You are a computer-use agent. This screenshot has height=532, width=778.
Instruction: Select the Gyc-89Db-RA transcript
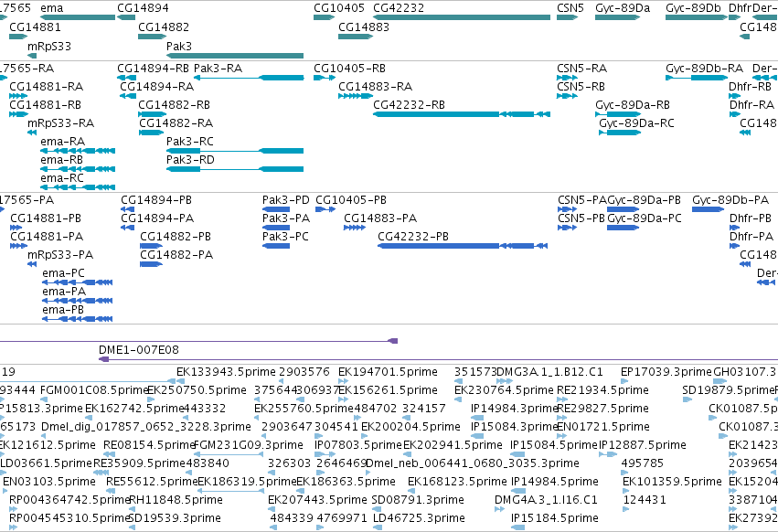[x=697, y=78]
